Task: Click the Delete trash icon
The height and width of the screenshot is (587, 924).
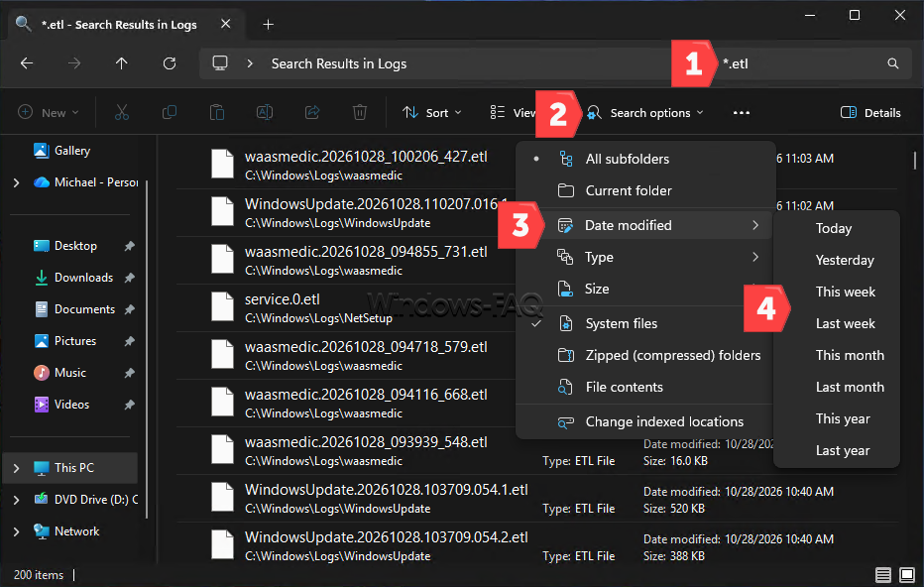Action: click(x=360, y=112)
